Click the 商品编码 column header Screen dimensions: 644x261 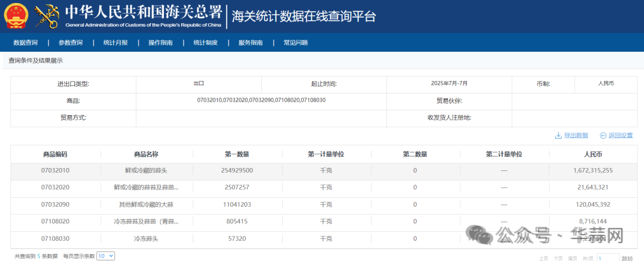[55, 155]
